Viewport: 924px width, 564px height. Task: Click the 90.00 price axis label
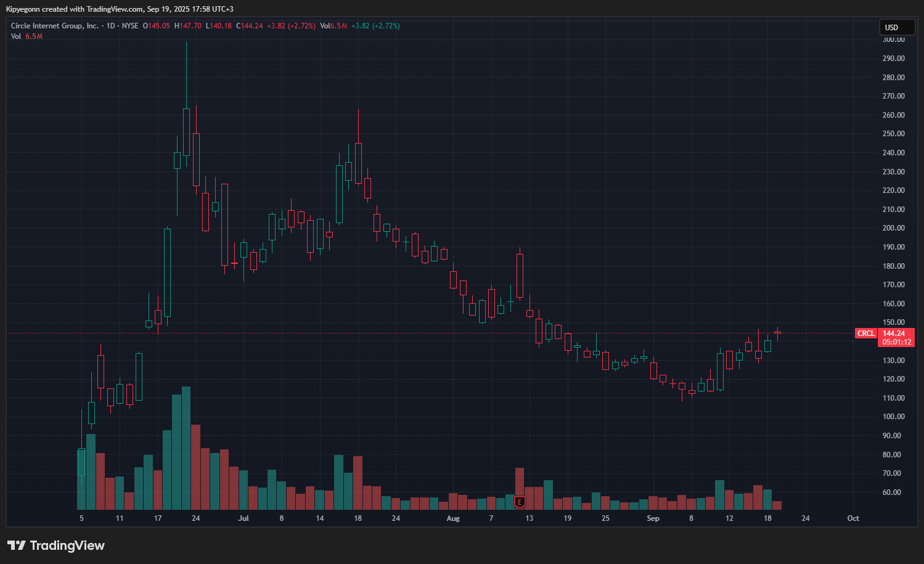(x=892, y=436)
